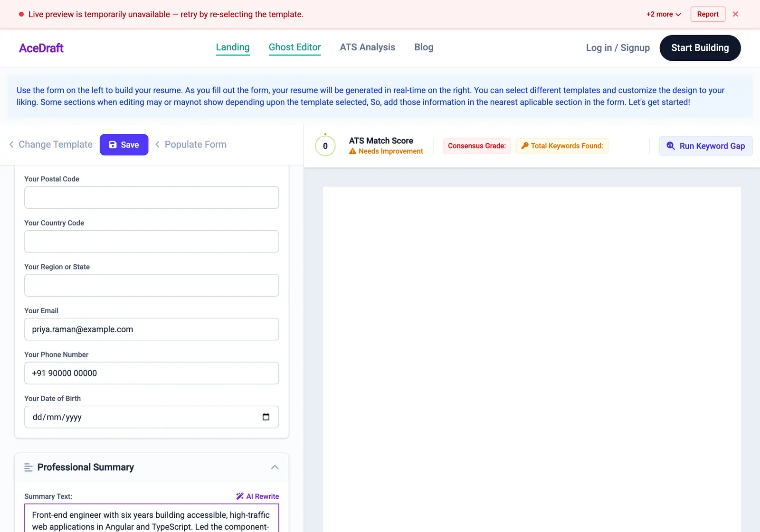760x532 pixels.
Task: Click the Populate Form chevron icon
Action: click(157, 144)
